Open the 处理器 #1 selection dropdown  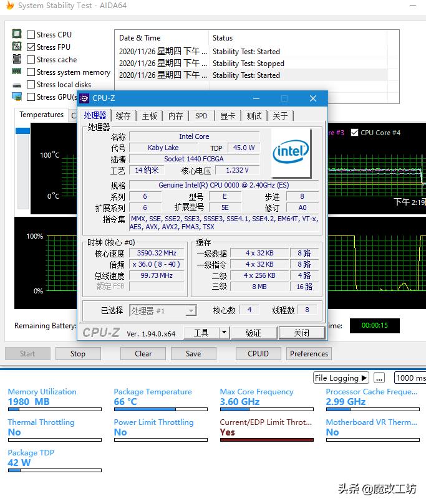[163, 310]
